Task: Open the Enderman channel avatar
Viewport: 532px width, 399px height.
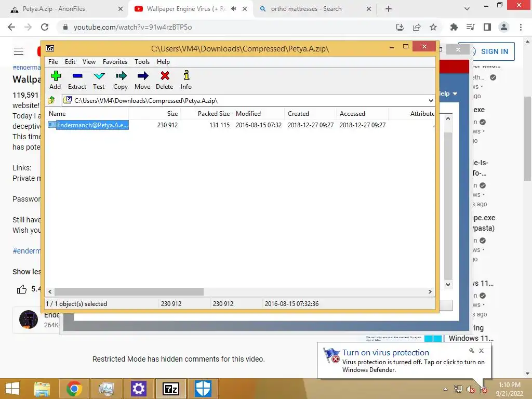Action: click(29, 320)
